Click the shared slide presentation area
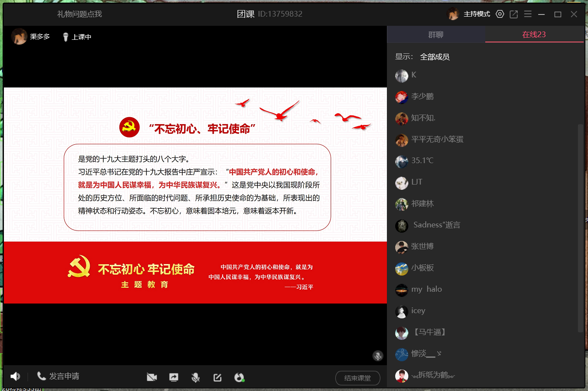588x391 pixels. 195,195
